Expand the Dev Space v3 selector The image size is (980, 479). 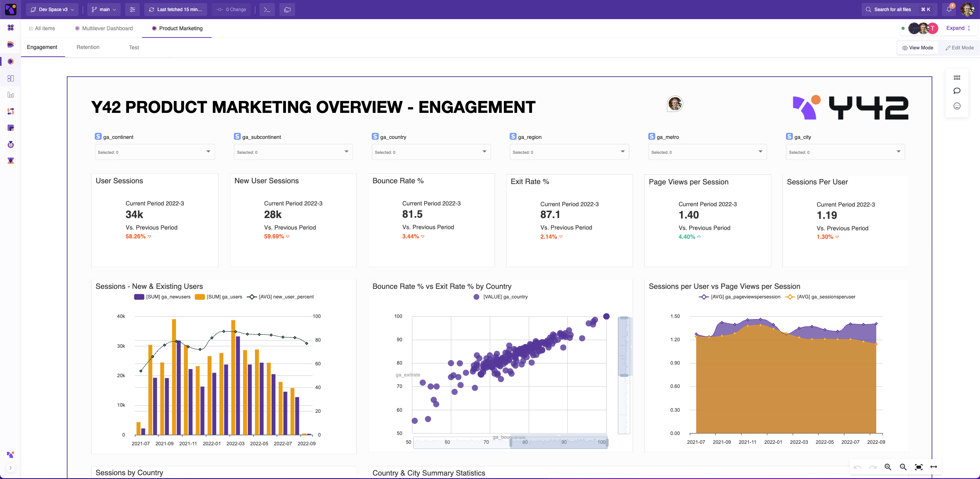(52, 10)
